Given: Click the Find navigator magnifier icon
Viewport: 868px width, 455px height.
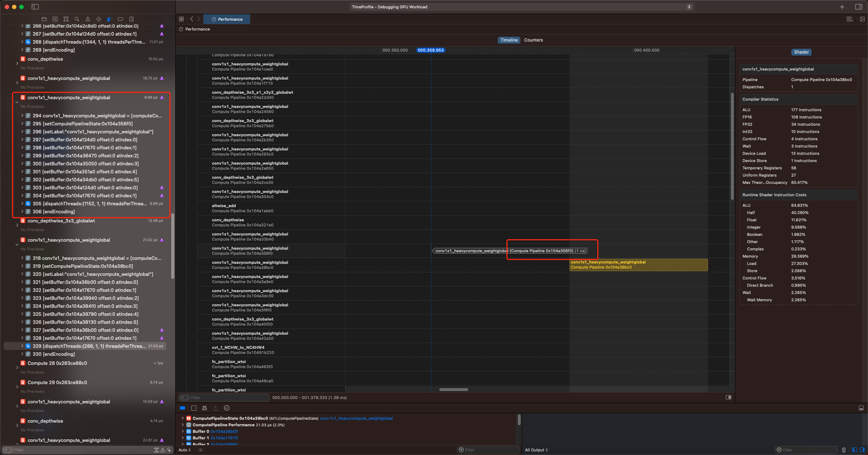Looking at the screenshot, I should (77, 19).
